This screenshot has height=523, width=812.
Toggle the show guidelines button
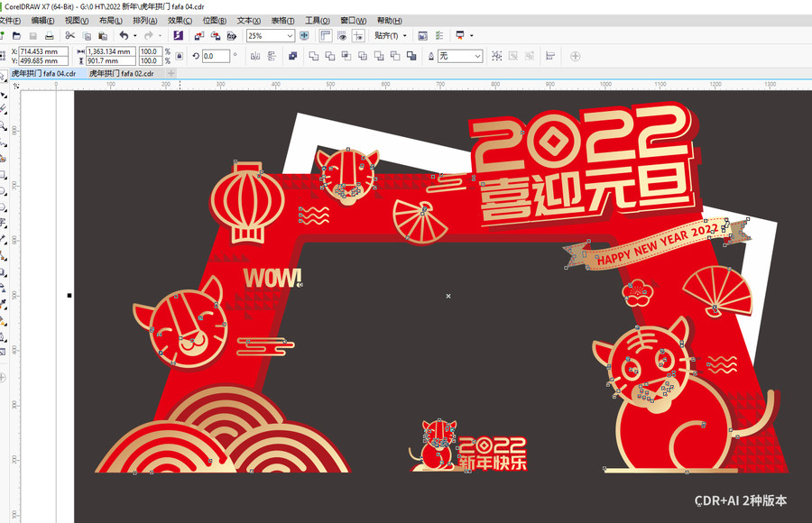click(358, 36)
